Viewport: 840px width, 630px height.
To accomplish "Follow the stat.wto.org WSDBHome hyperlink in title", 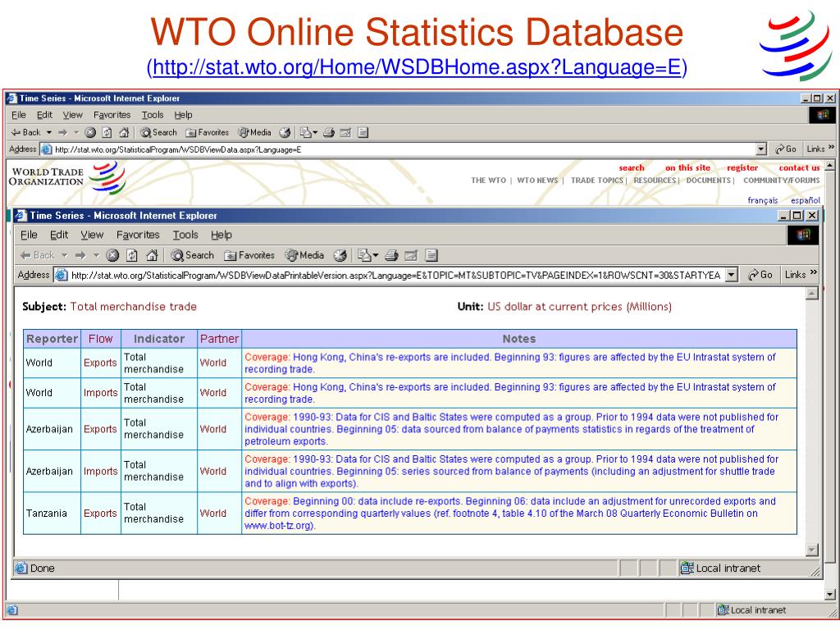I will pyautogui.click(x=417, y=67).
